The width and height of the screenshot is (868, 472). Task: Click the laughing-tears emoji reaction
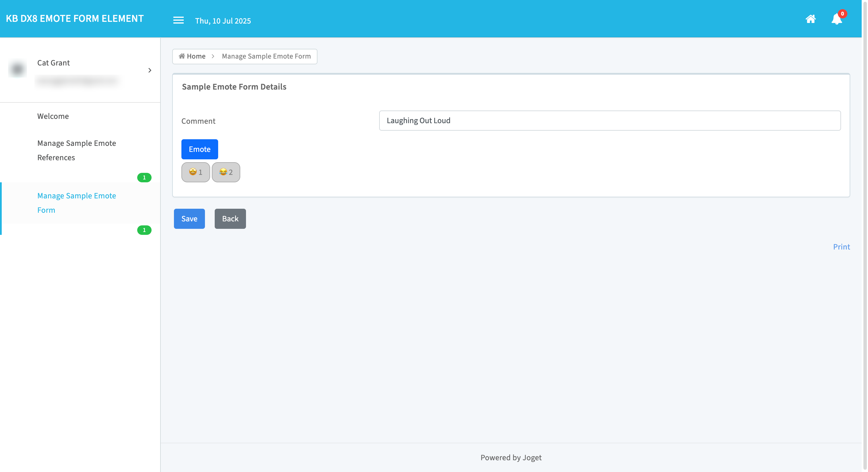226,172
